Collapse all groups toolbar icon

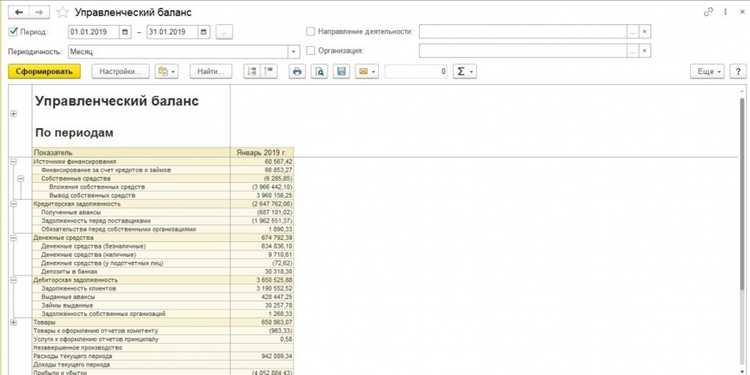[x=269, y=71]
